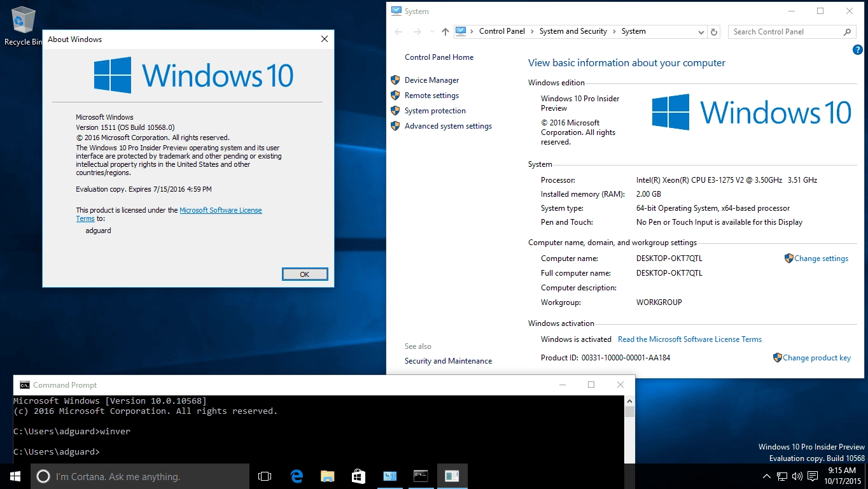
Task: Open Remote settings
Action: [431, 96]
